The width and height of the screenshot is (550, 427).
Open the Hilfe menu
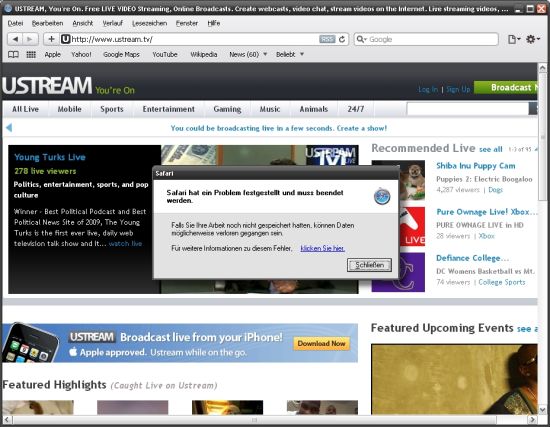(x=214, y=23)
